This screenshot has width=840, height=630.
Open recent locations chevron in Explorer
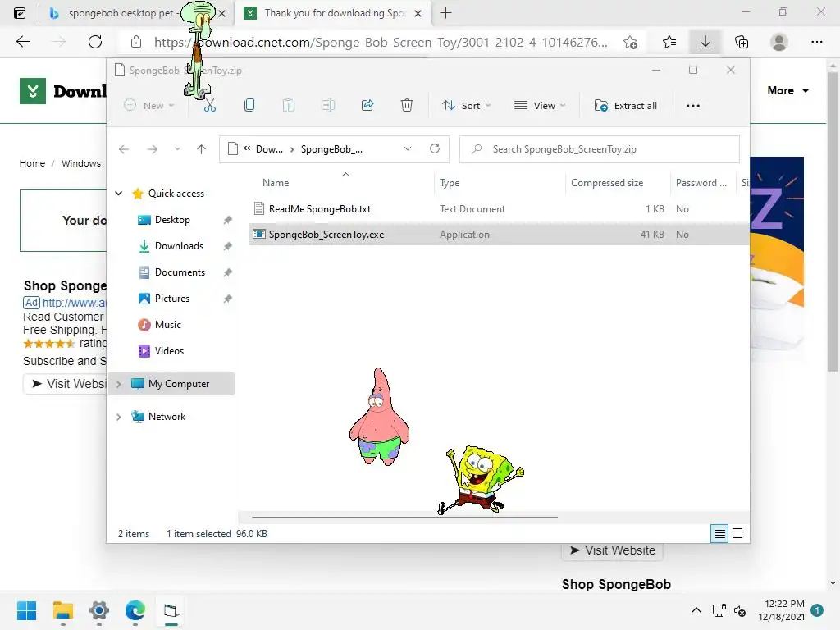[x=177, y=149]
